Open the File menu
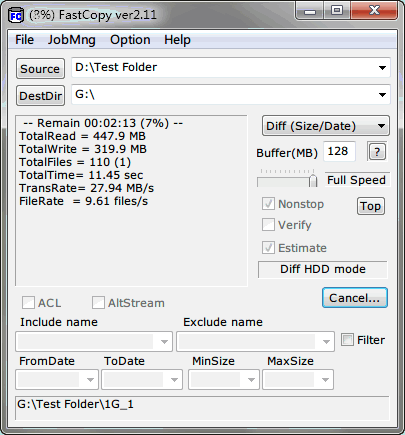405x435 pixels. (x=24, y=40)
